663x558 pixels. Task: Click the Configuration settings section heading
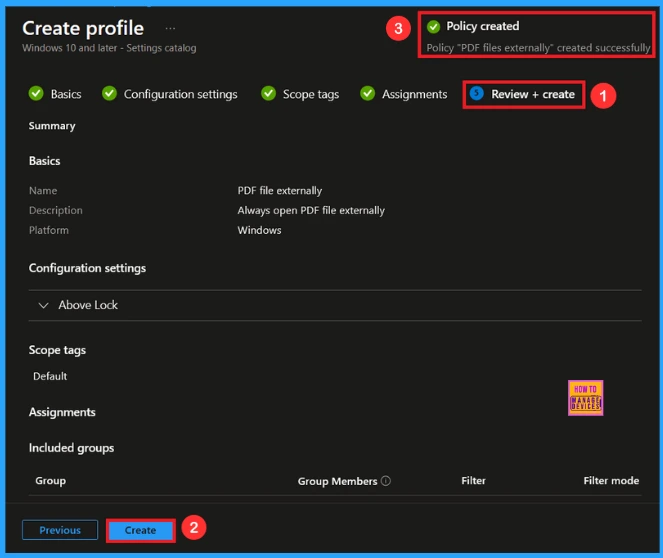[87, 268]
